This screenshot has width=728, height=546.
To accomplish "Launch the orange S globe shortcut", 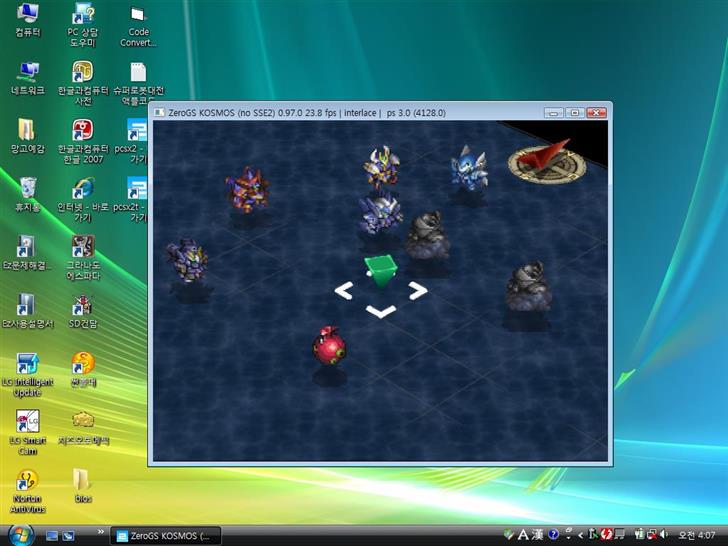I will (x=83, y=370).
